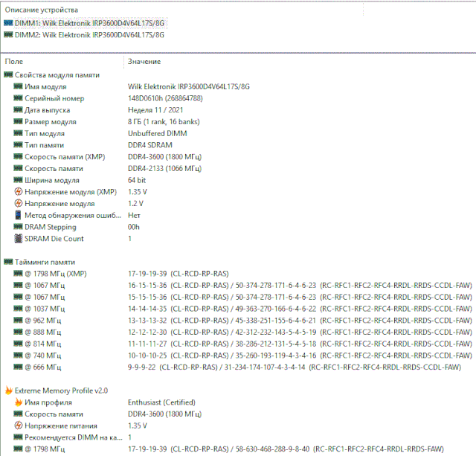The image size is (476, 456).
Task: Select '64 bit' module width value
Action: (x=137, y=180)
